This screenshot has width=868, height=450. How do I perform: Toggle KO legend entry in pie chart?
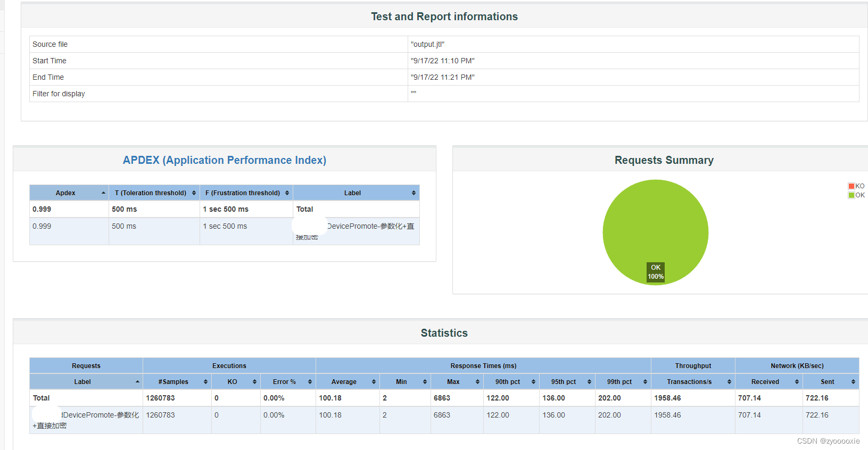[x=856, y=186]
